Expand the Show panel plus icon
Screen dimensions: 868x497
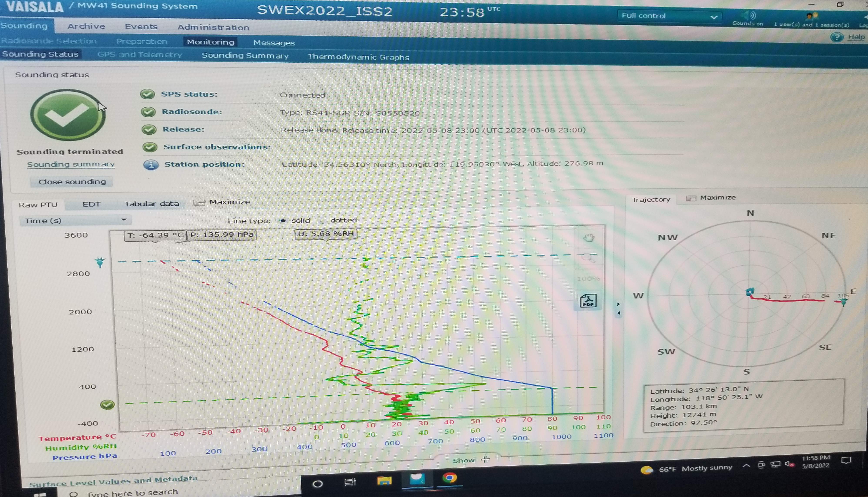(485, 459)
